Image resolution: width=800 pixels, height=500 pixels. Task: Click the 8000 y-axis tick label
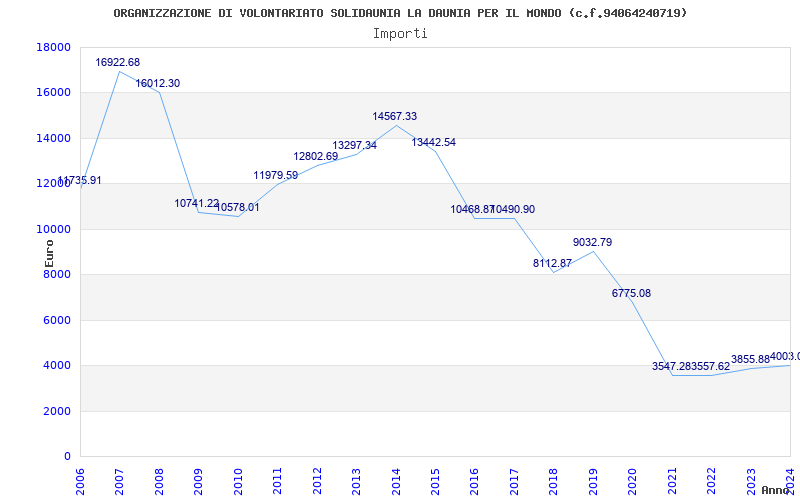coord(57,274)
